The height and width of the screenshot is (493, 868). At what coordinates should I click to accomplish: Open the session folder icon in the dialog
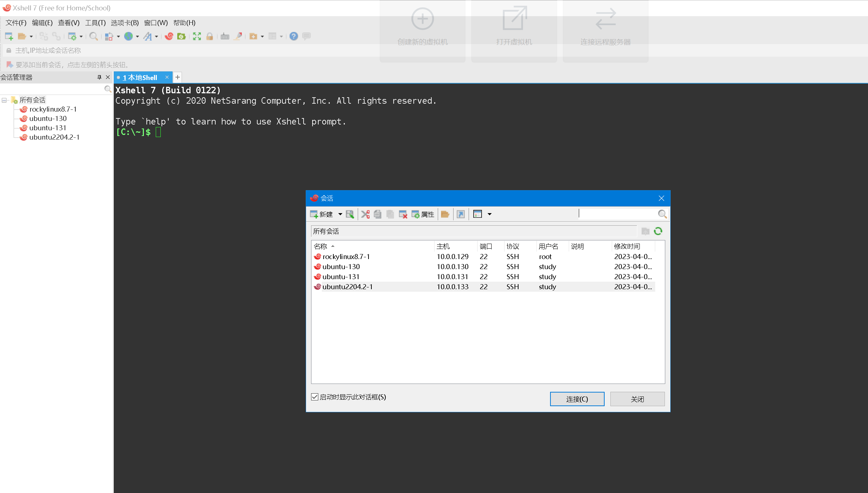pos(445,214)
